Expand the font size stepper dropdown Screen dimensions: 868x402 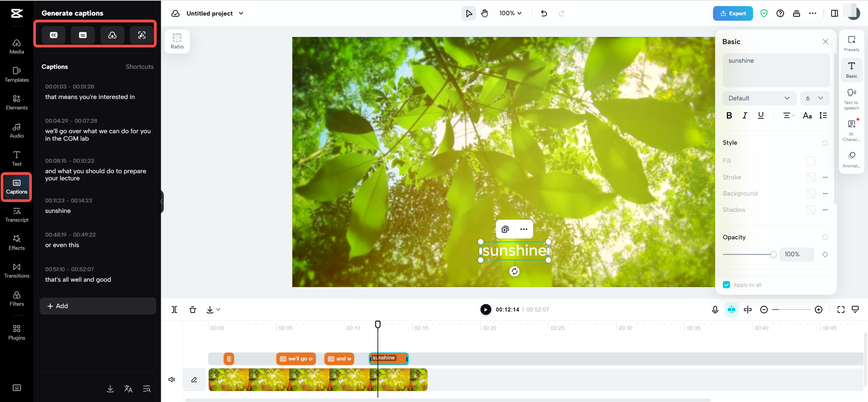822,98
